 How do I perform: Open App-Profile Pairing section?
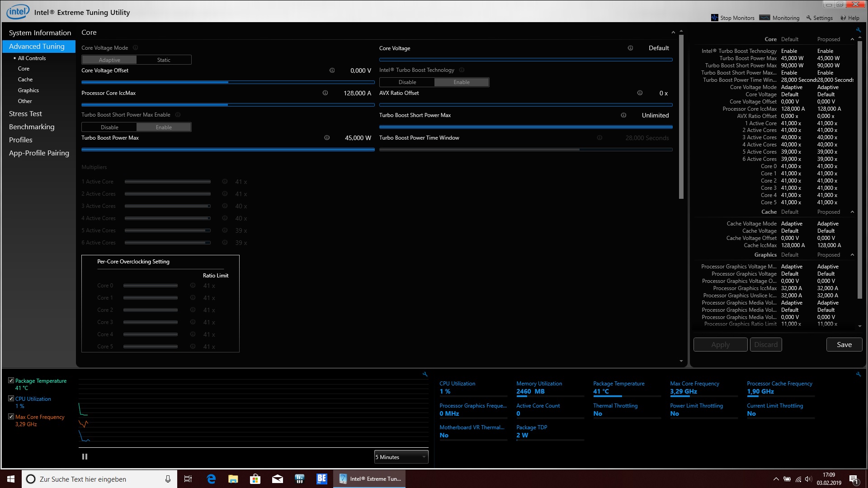[39, 153]
